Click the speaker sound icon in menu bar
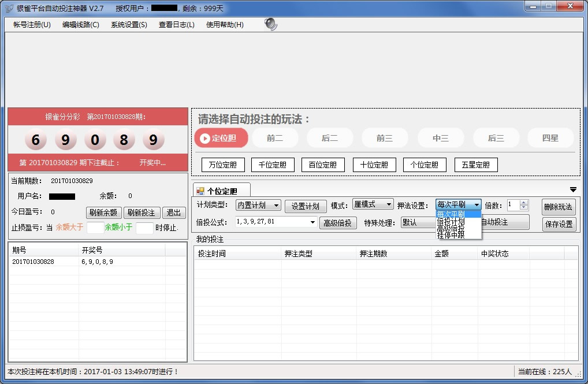 [270, 24]
